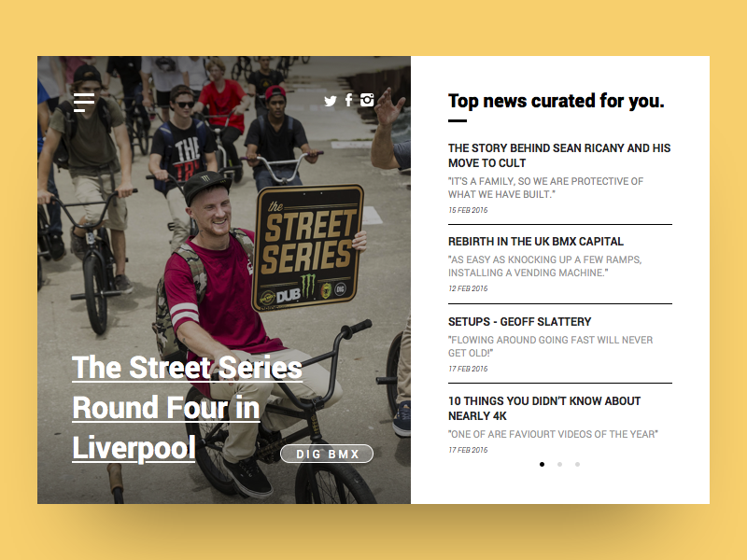This screenshot has height=560, width=747.
Task: Click the "Faviourt videos of the year" quote
Action: tap(553, 434)
